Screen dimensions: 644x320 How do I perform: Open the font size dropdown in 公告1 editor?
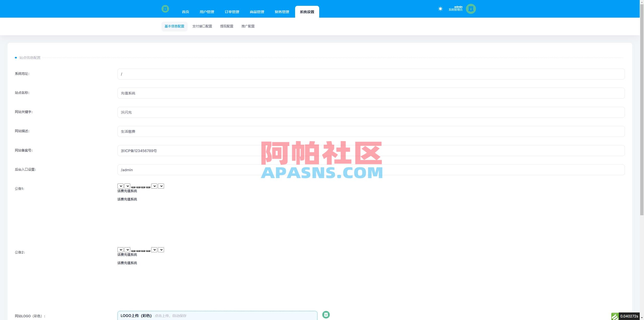[x=127, y=186]
